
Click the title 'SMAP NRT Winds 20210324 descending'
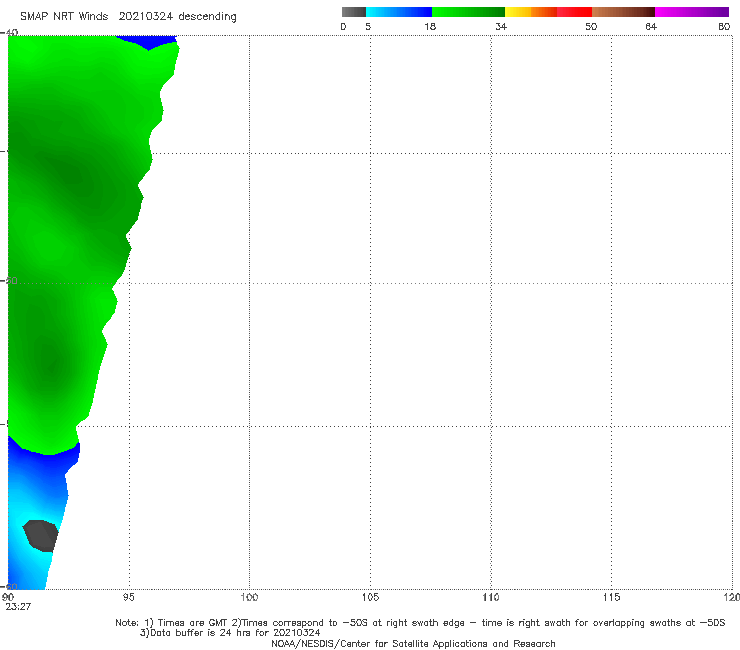(128, 17)
